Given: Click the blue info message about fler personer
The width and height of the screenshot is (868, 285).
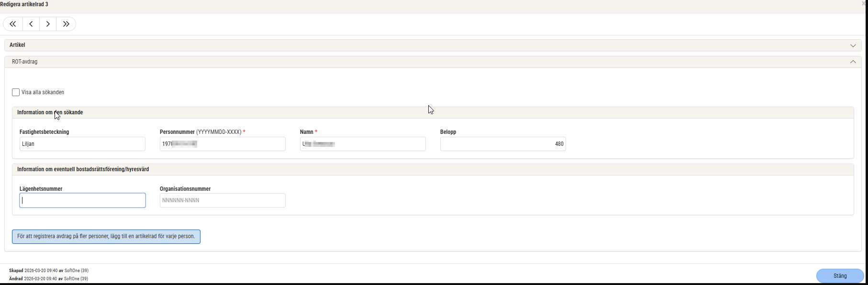Looking at the screenshot, I should pyautogui.click(x=106, y=237).
